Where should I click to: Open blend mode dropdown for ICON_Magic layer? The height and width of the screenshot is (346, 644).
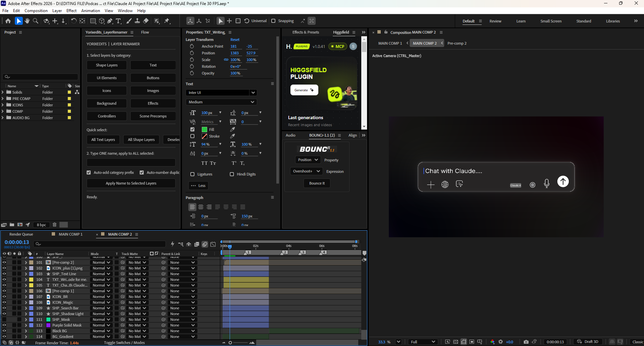(x=101, y=302)
